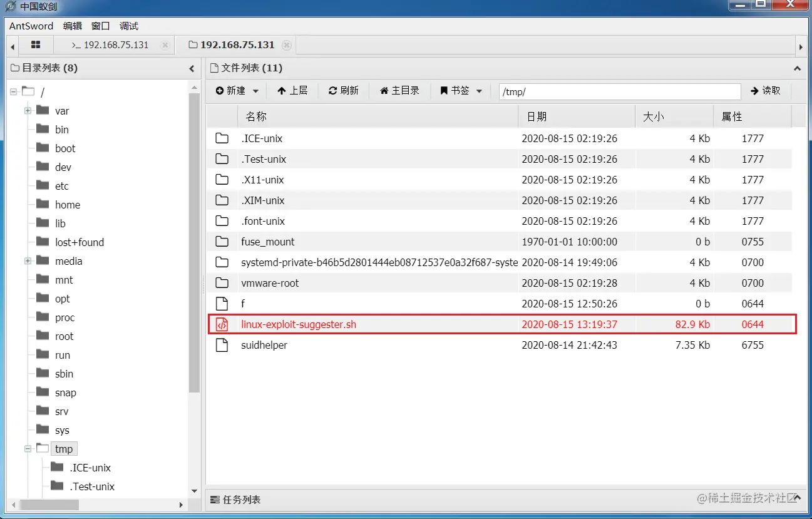Collapse the tmp tree node
This screenshot has width=812, height=519.
point(27,449)
